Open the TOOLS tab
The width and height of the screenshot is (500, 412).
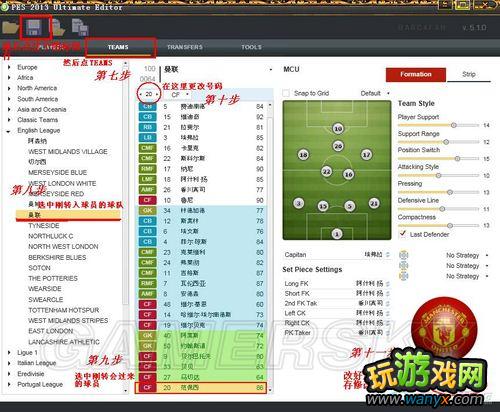point(251,47)
